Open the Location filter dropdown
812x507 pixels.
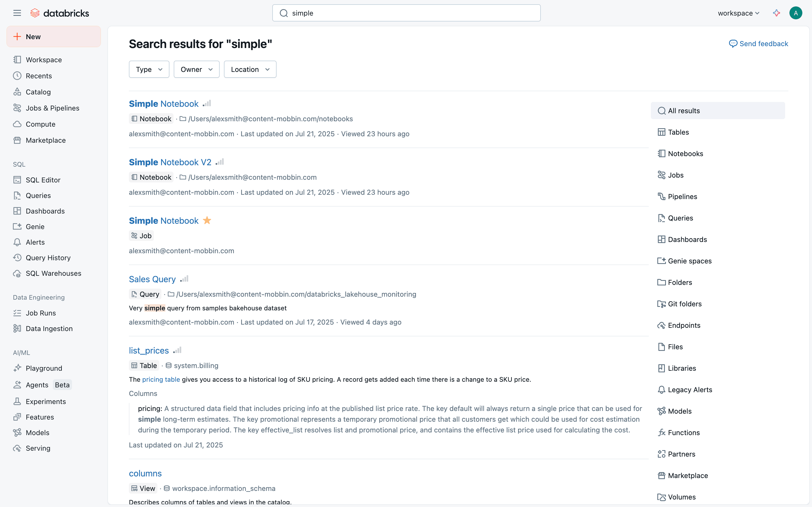(x=250, y=69)
